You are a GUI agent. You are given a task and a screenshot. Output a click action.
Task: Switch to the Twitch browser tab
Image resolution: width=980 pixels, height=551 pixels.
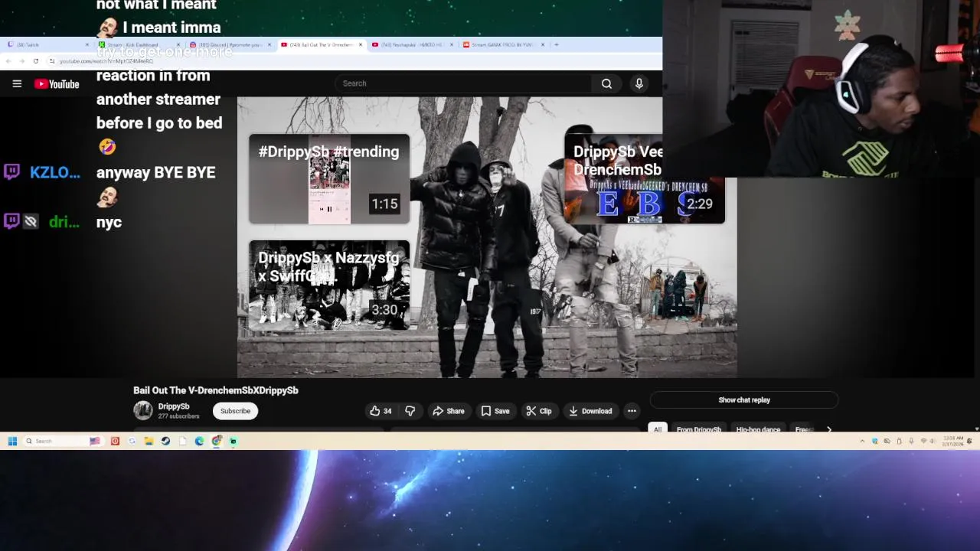[x=46, y=44]
